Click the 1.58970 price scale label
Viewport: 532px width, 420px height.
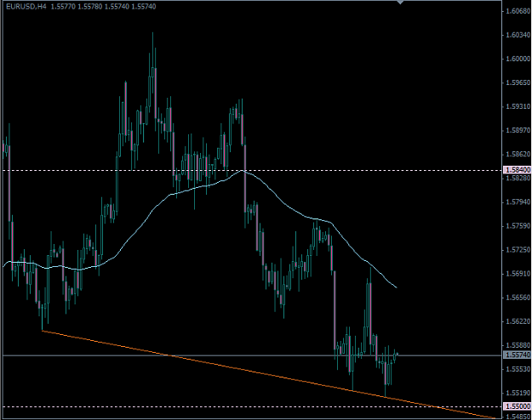pos(518,130)
